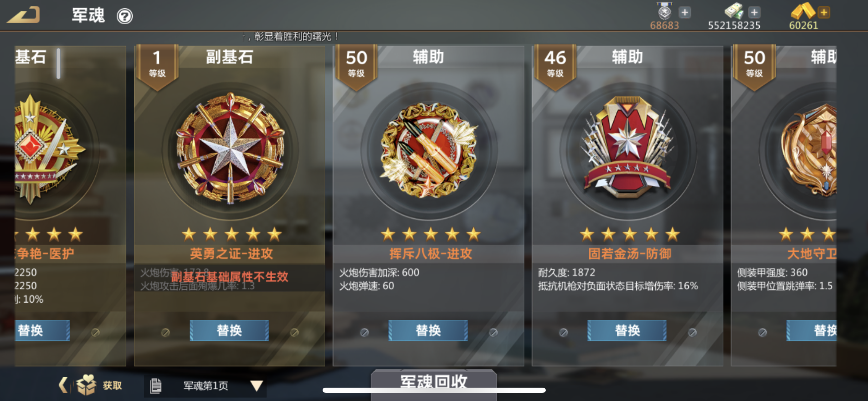Open the help question mark icon
This screenshot has height=401, width=868.
point(125,16)
